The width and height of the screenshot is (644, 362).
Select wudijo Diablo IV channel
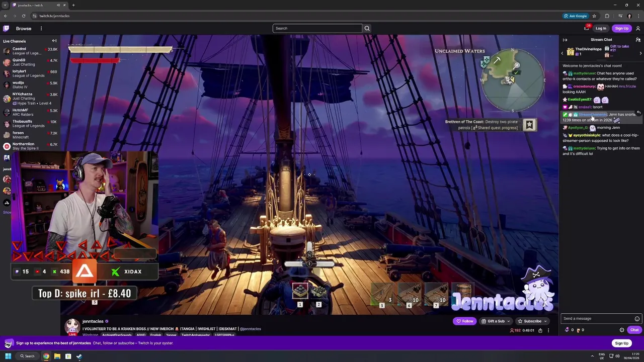(x=30, y=84)
